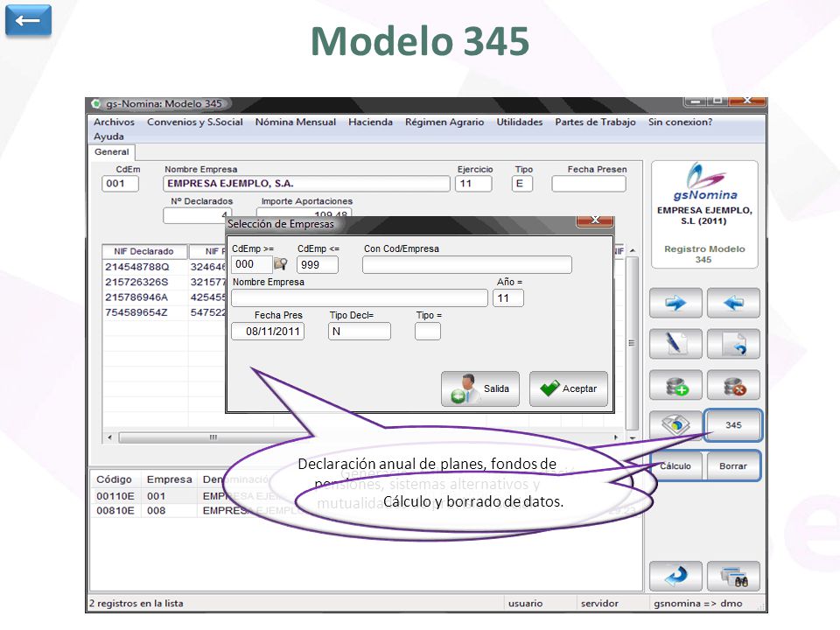Click the Nº Declarados field
This screenshot has height=630, width=840.
(x=197, y=215)
